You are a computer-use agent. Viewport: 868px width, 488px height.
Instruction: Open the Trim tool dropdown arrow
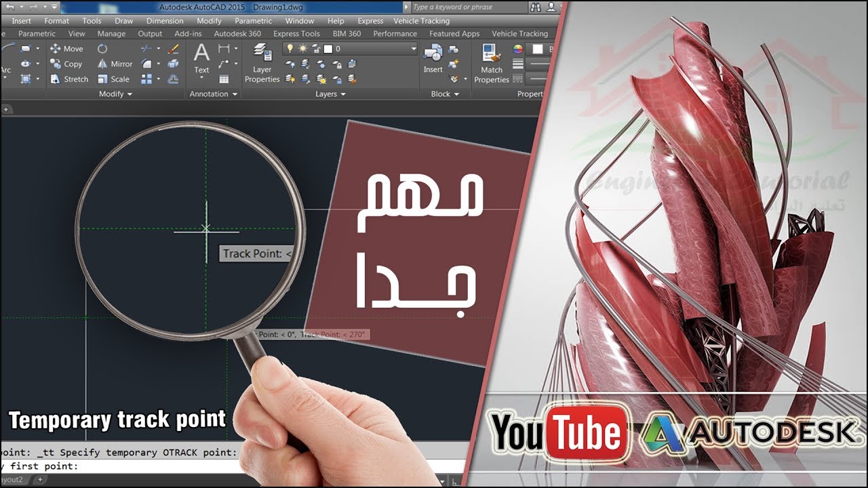(158, 49)
